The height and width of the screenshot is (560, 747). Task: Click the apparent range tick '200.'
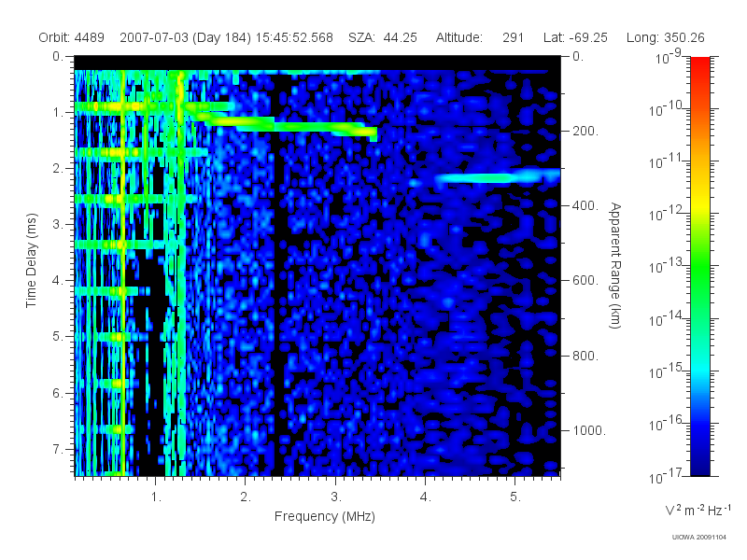click(585, 131)
